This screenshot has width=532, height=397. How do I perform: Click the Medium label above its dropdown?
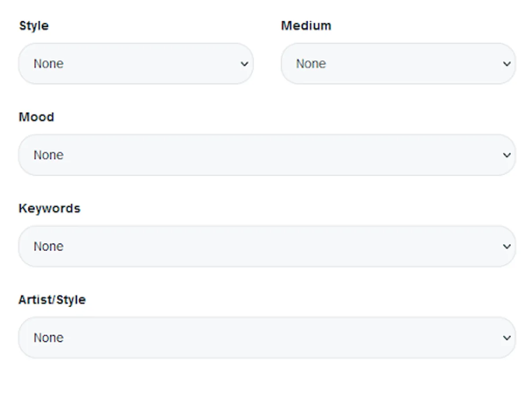[x=306, y=26]
